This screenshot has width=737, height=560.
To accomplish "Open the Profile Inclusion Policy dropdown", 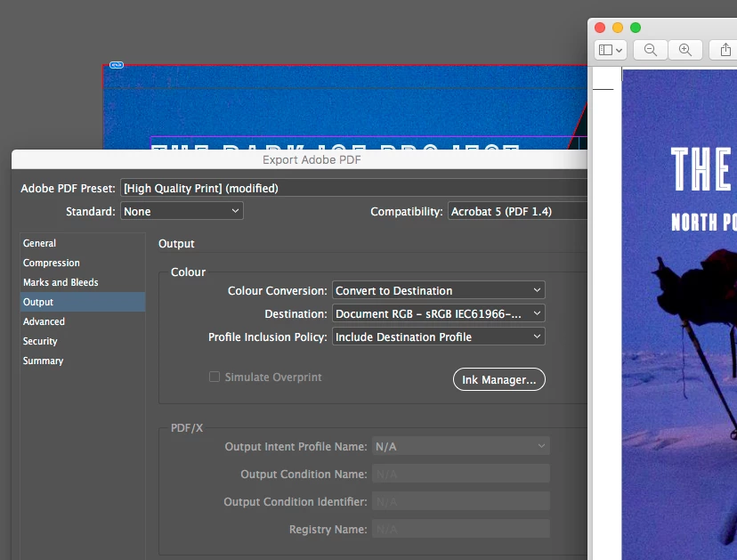I will pyautogui.click(x=439, y=337).
